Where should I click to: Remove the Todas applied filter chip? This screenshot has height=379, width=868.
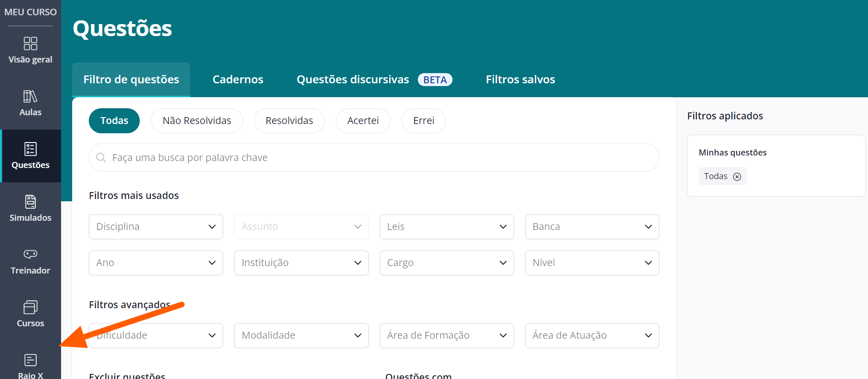tap(737, 176)
